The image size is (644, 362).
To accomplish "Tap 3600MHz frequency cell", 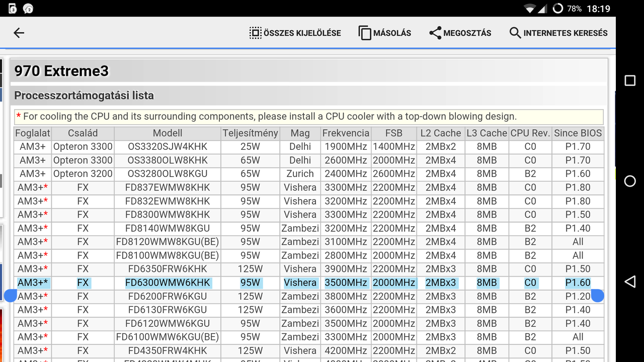I will 346,310.
